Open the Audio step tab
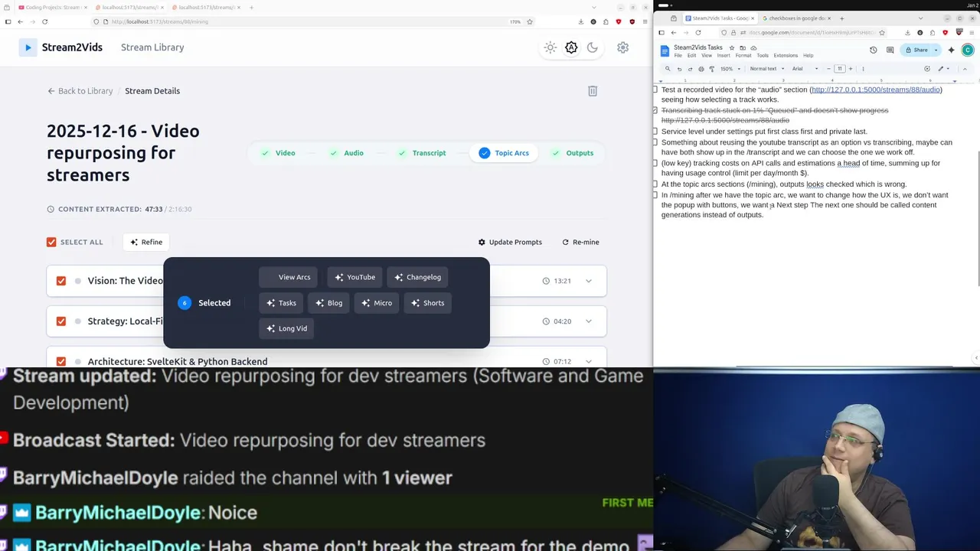The height and width of the screenshot is (551, 980). [x=347, y=153]
